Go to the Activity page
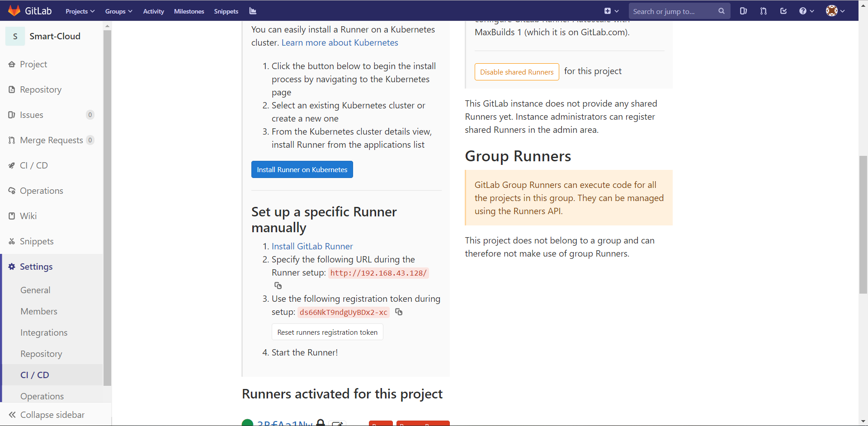The height and width of the screenshot is (426, 868). pyautogui.click(x=153, y=11)
